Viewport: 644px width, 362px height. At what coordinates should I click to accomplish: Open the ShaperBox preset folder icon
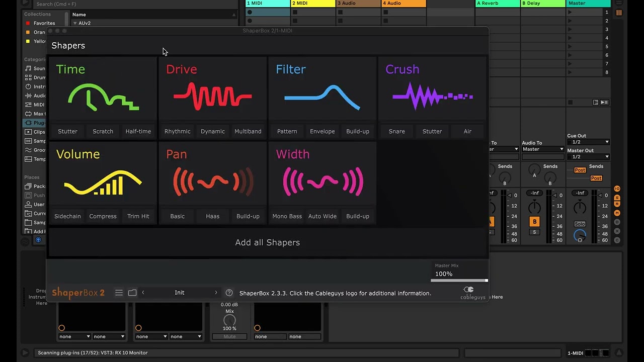(132, 293)
